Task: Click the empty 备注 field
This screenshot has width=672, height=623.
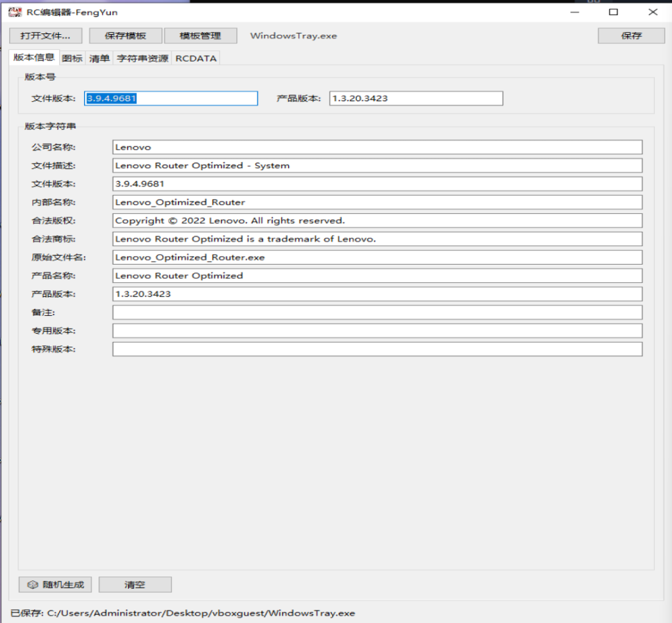Action: tap(377, 312)
